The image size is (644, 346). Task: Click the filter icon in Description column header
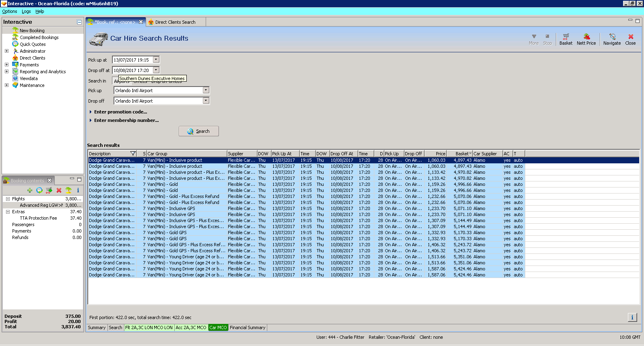[x=133, y=154]
